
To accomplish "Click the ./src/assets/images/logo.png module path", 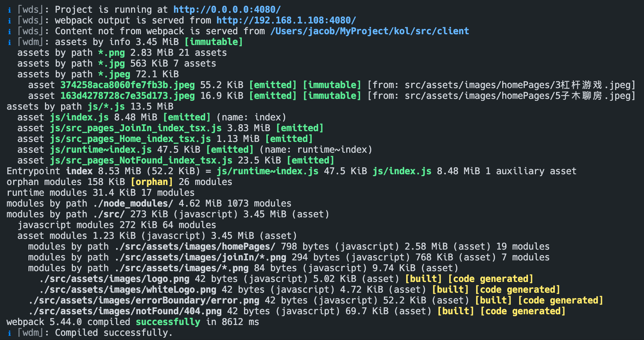I will (x=114, y=279).
